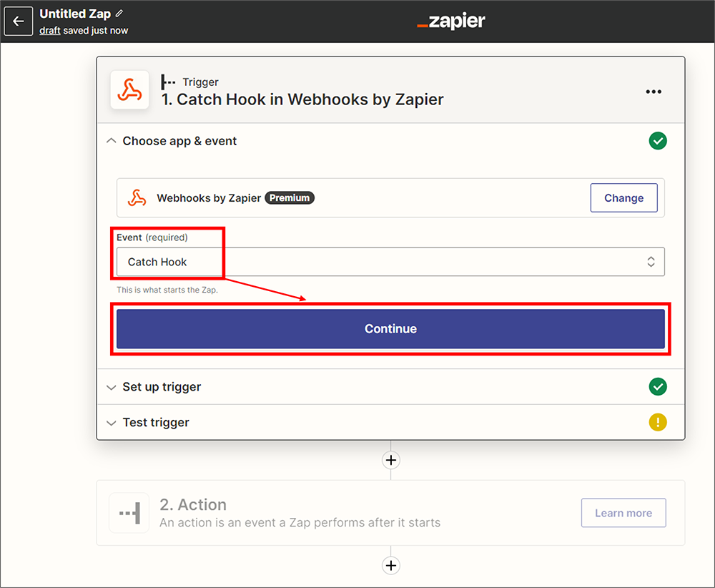The height and width of the screenshot is (588, 715).
Task: Click the Premium badge
Action: (290, 198)
